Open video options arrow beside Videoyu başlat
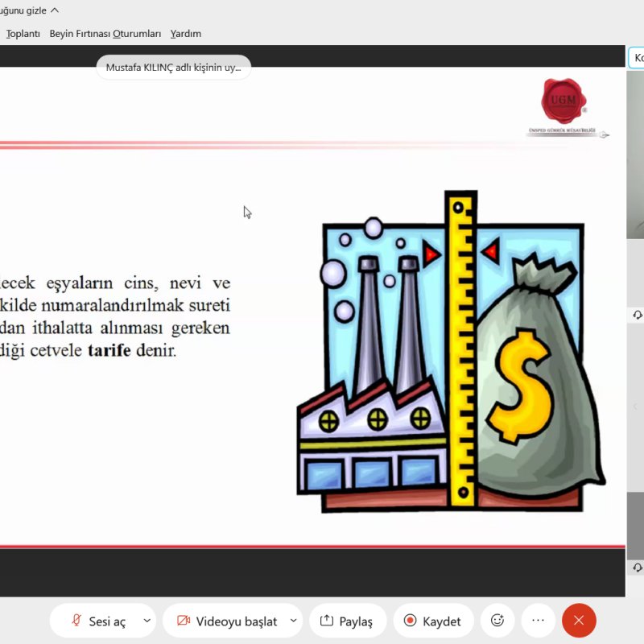 293,621
